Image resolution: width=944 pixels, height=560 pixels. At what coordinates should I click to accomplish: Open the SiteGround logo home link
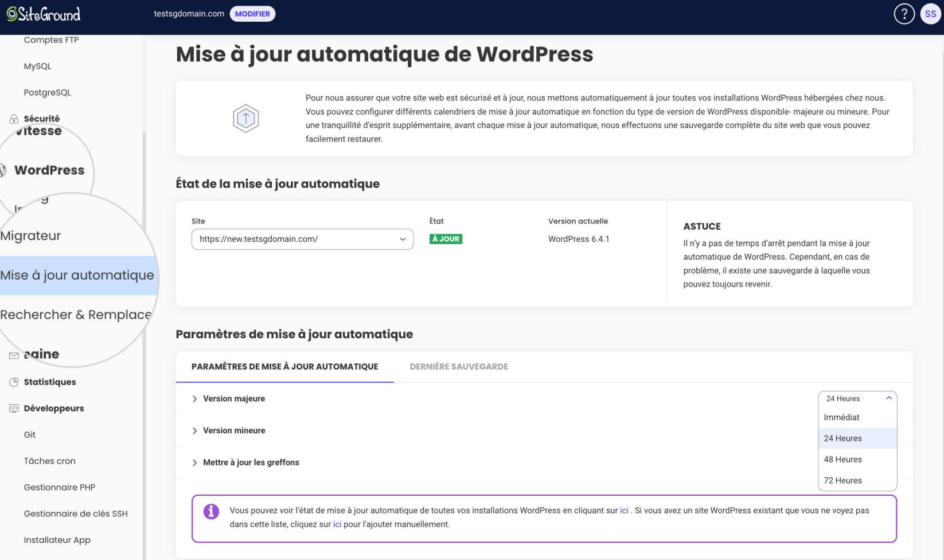pyautogui.click(x=44, y=14)
